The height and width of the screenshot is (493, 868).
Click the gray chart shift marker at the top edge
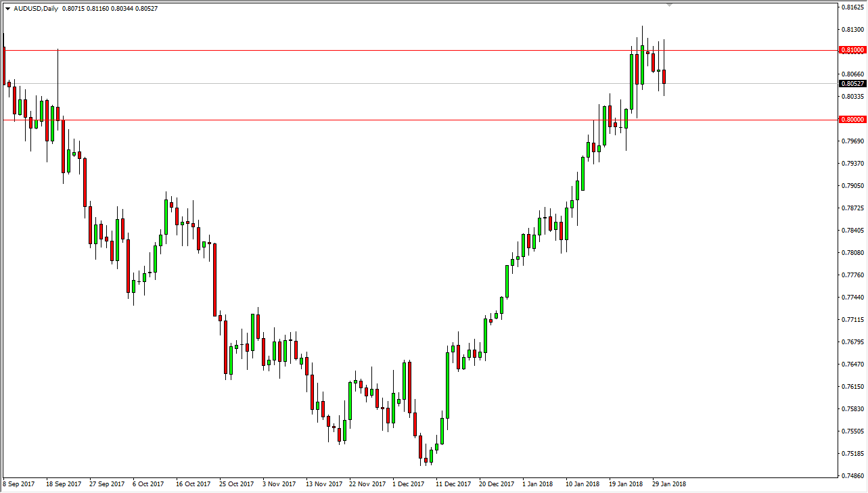click(x=670, y=5)
